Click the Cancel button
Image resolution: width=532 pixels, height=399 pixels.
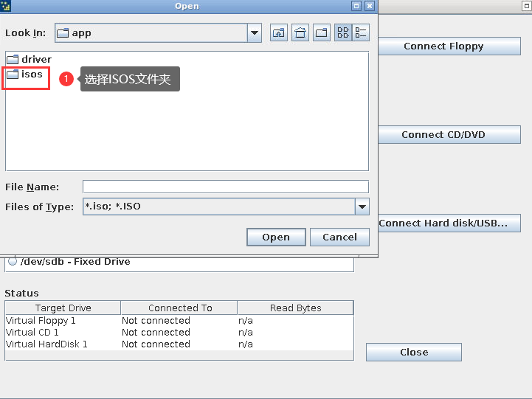pos(339,237)
